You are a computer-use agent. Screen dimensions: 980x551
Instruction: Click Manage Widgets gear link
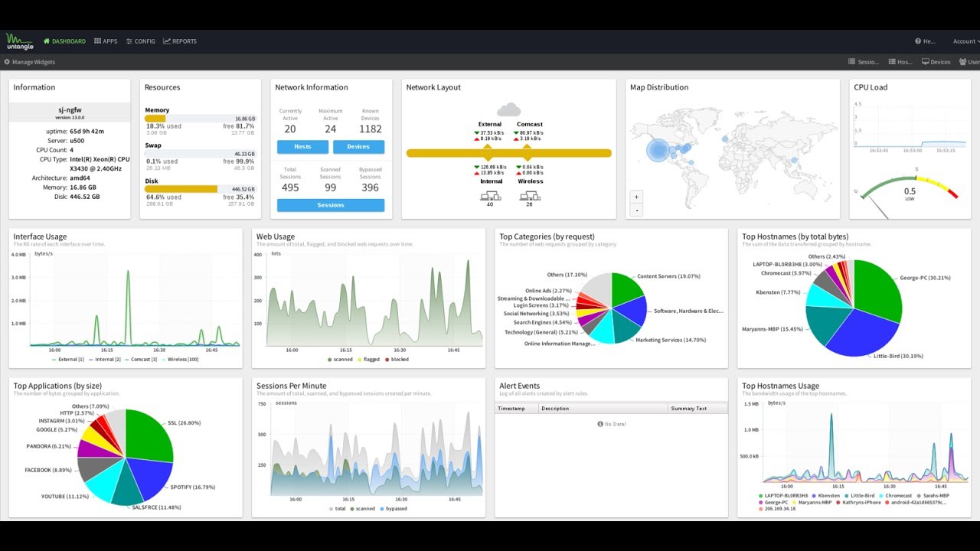pyautogui.click(x=30, y=62)
